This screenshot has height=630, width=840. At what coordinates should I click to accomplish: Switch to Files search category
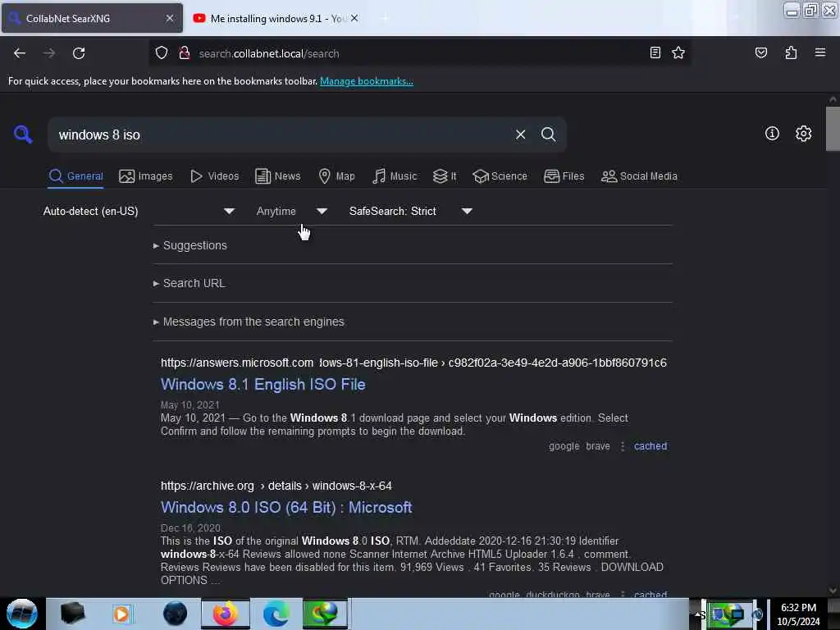point(564,176)
